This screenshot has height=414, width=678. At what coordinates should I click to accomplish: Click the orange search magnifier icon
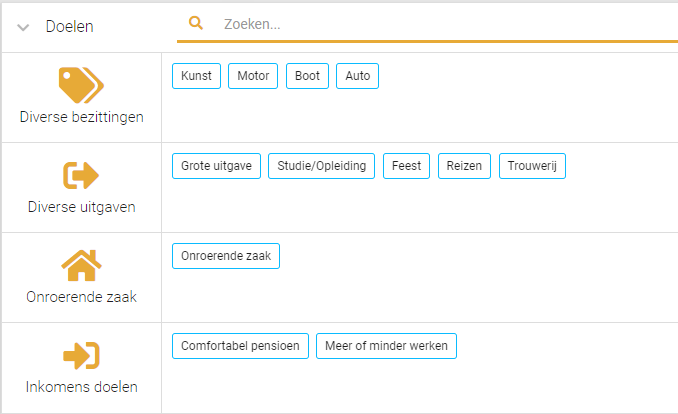click(x=196, y=23)
